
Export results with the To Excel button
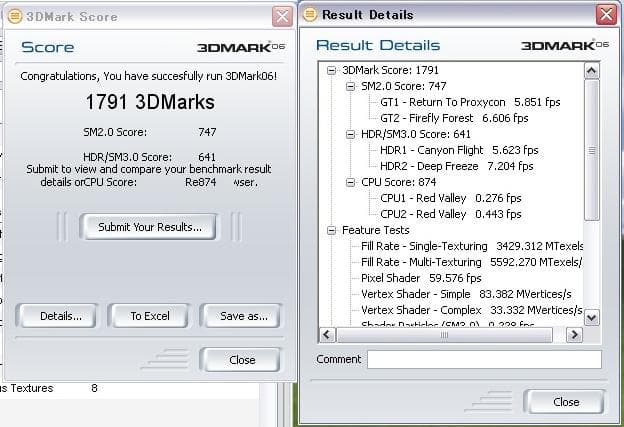(x=150, y=316)
